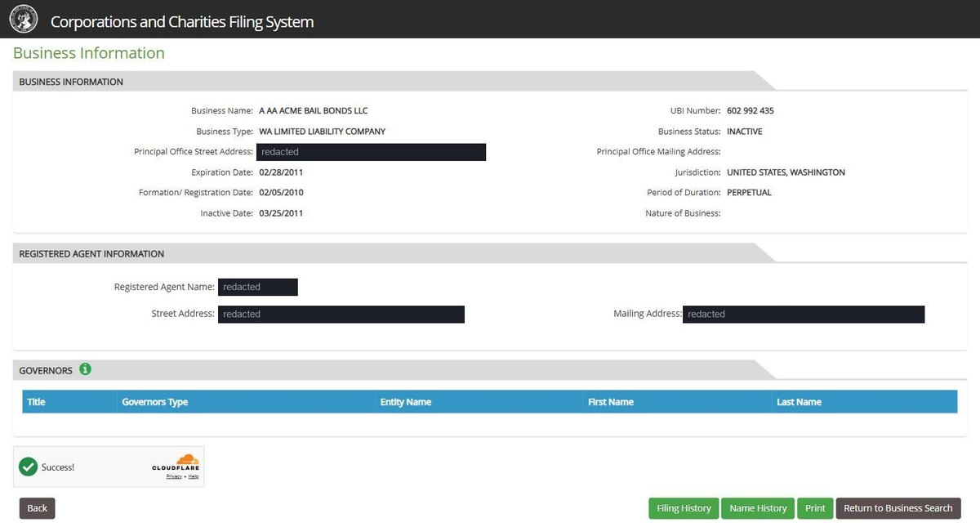The height and width of the screenshot is (527, 980).
Task: Open Filing History
Action: (684, 508)
